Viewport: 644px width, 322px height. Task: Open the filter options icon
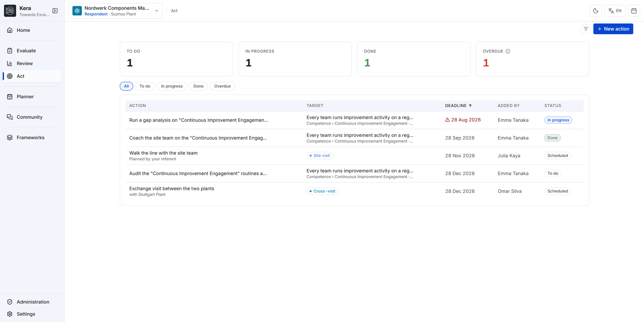[586, 29]
